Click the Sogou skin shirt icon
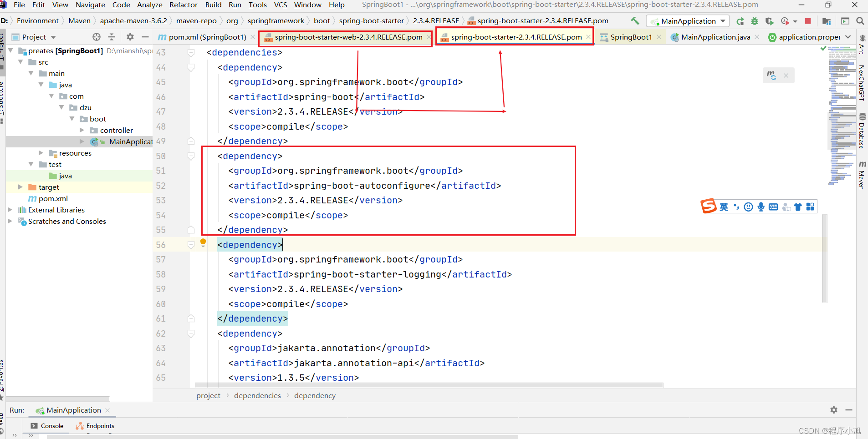Image resolution: width=868 pixels, height=439 pixels. click(798, 207)
